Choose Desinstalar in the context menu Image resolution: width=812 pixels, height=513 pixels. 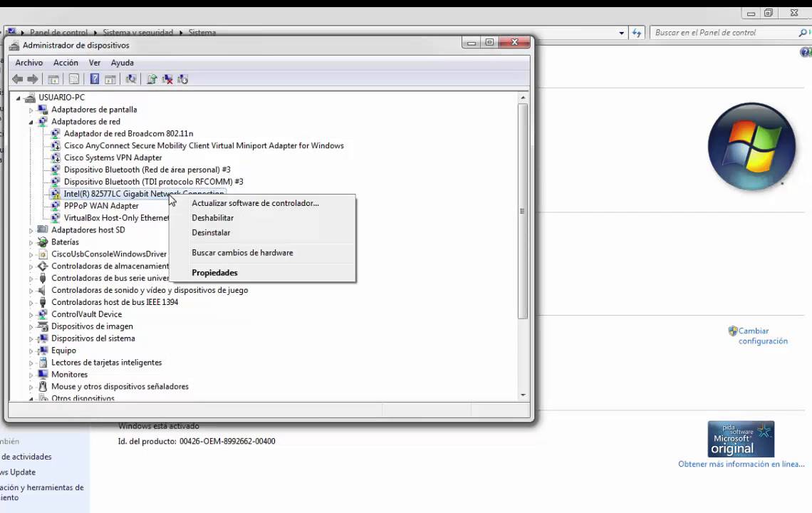pos(263,233)
